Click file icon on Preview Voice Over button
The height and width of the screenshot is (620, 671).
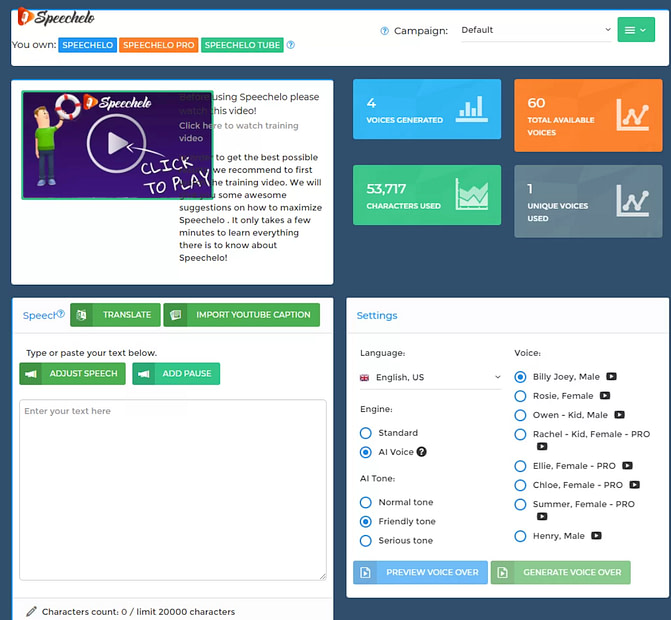click(x=365, y=573)
